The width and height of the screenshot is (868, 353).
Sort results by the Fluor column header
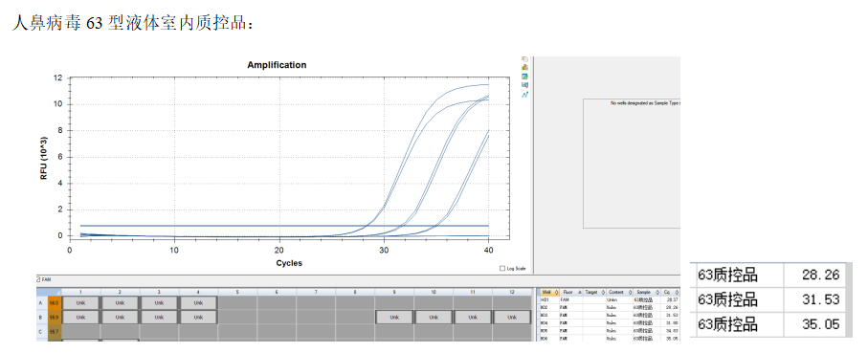tap(572, 292)
